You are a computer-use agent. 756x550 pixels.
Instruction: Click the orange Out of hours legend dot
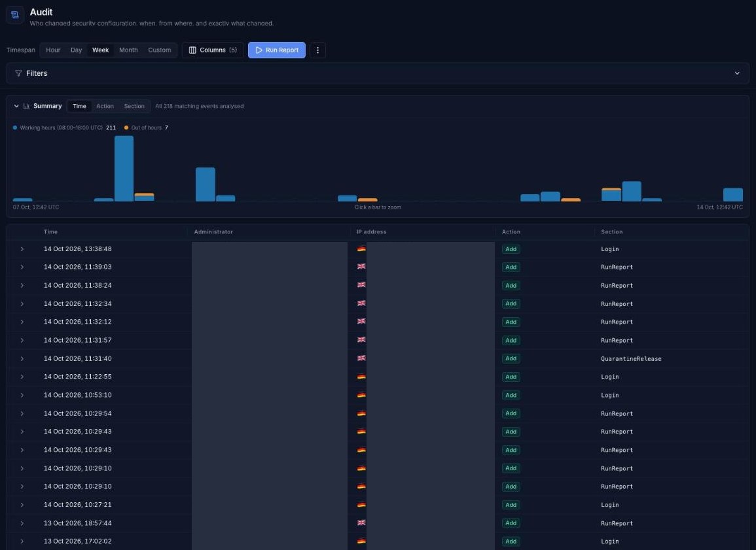(x=126, y=128)
